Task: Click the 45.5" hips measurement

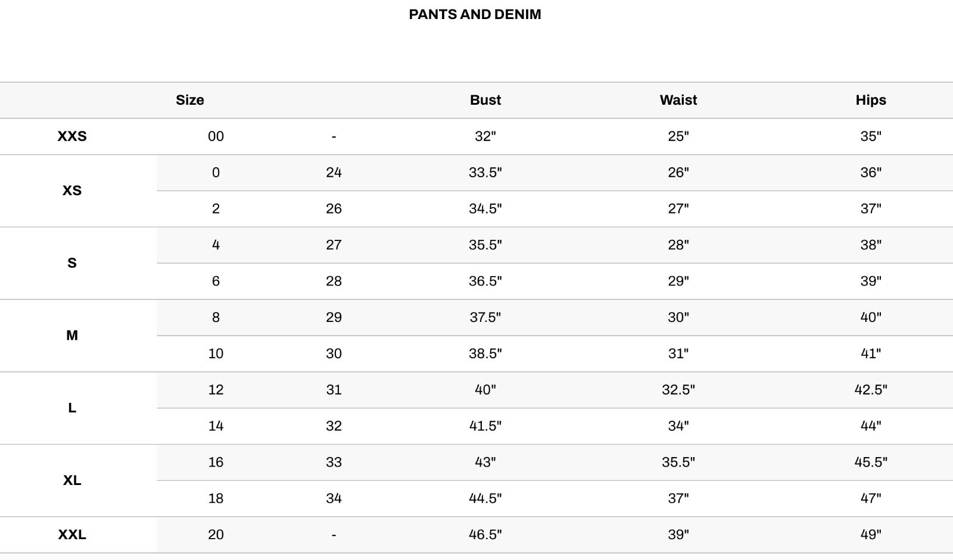Action: (x=870, y=462)
